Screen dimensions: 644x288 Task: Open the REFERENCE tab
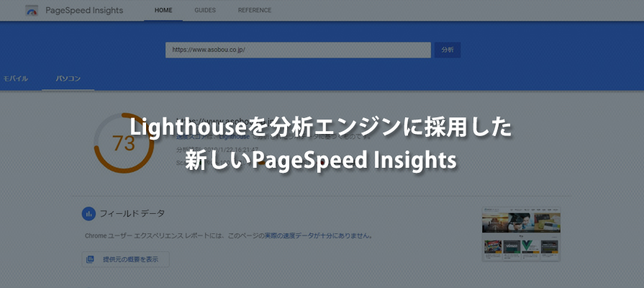click(x=255, y=10)
